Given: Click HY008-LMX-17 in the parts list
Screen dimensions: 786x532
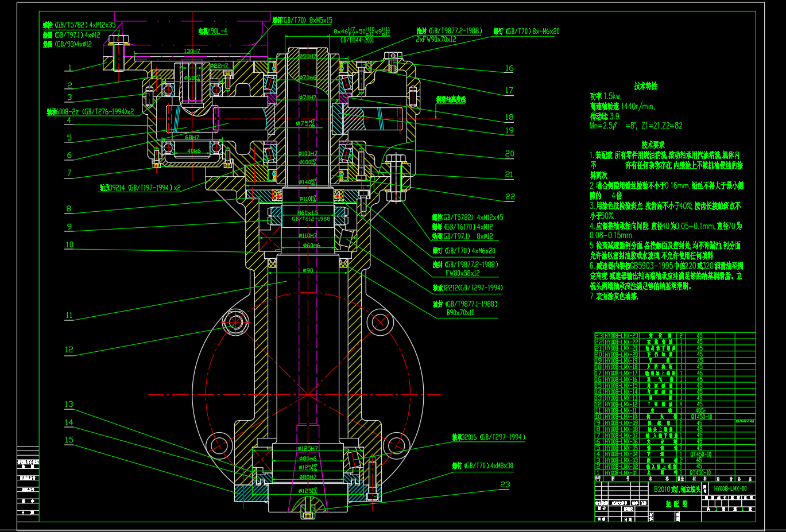Looking at the screenshot, I should click(x=621, y=373).
